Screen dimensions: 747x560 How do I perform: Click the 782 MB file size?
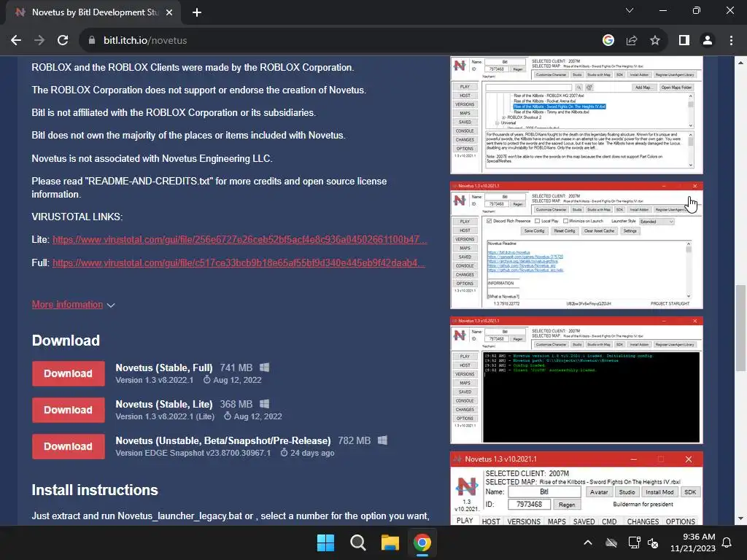355,440
